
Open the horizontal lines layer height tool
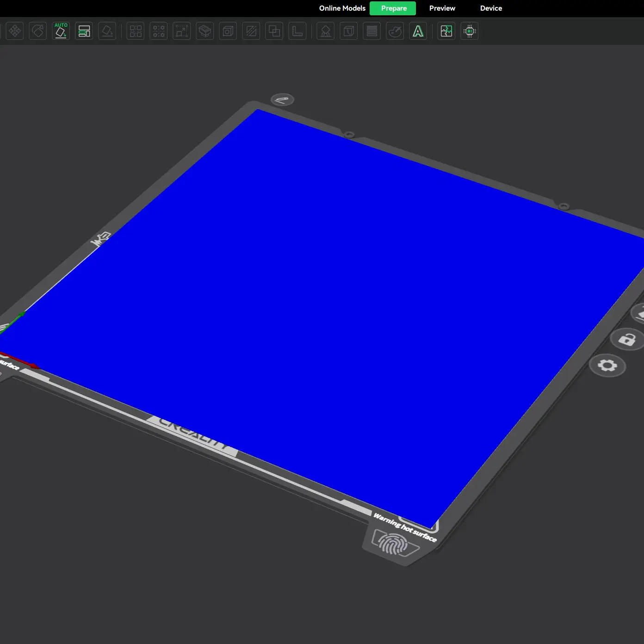point(372,31)
